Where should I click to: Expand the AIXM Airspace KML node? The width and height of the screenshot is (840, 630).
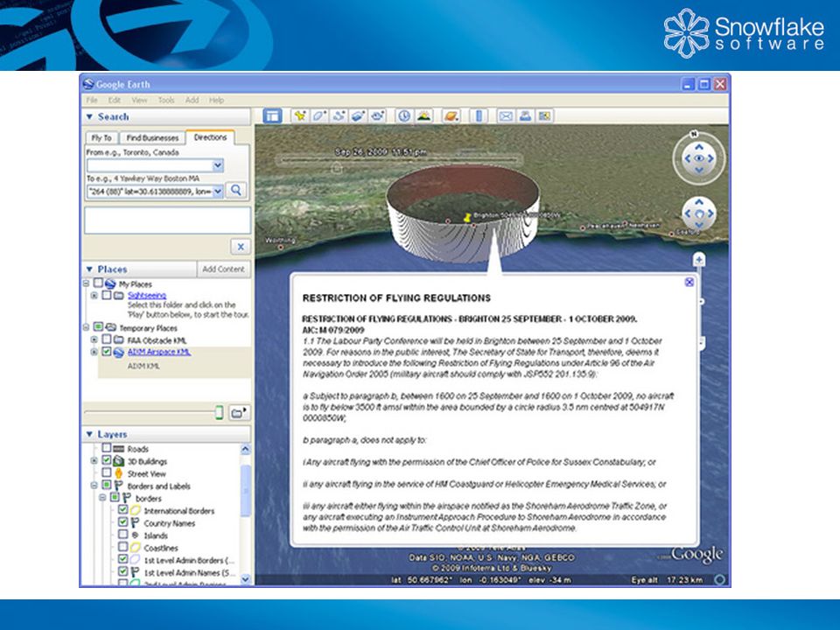94,352
